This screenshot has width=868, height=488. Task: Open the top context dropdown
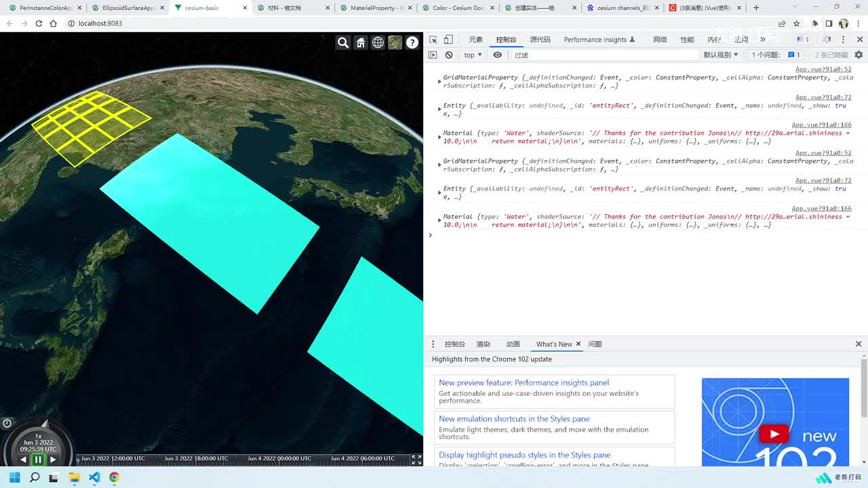473,55
